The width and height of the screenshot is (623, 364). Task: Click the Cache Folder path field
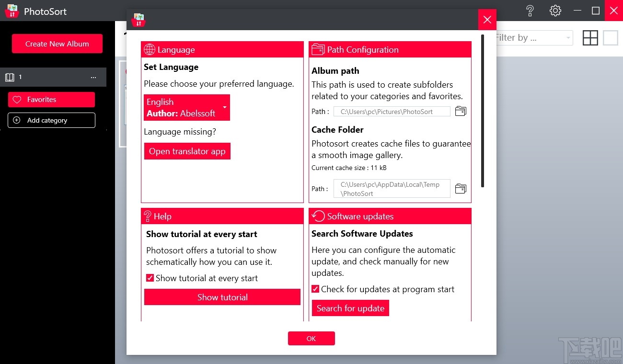tap(392, 188)
